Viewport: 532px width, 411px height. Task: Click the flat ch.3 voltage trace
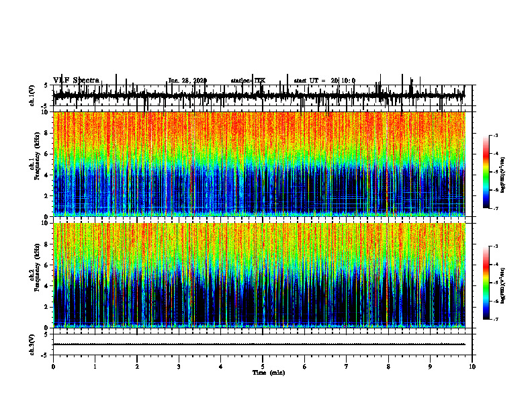[x=259, y=345]
